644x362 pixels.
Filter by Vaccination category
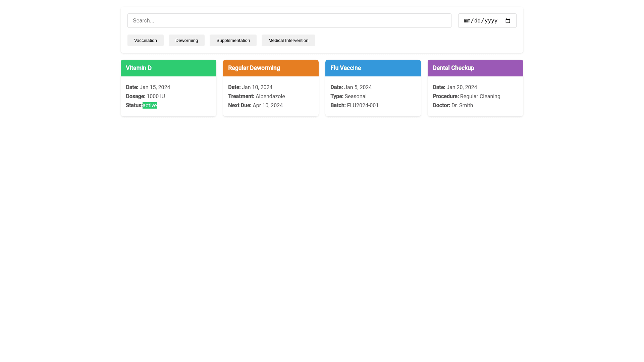coord(145,41)
